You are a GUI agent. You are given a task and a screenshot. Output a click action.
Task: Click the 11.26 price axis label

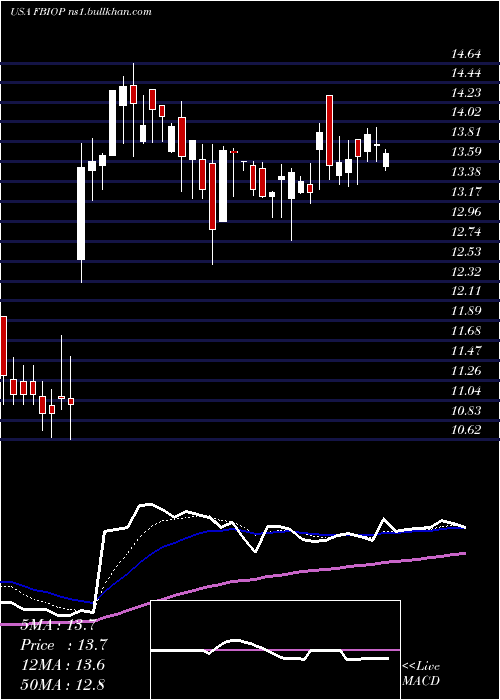(466, 371)
